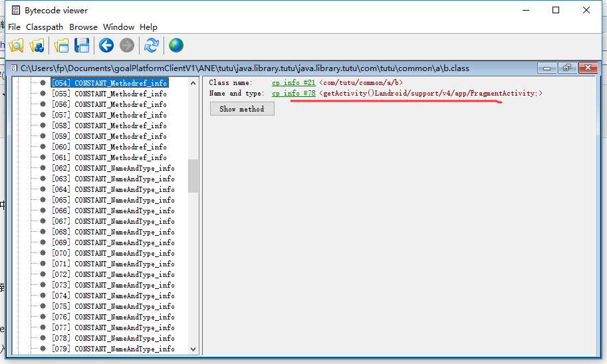Follow the cp_info #21 link
Image resolution: width=607 pixels, height=364 pixels.
[x=293, y=82]
